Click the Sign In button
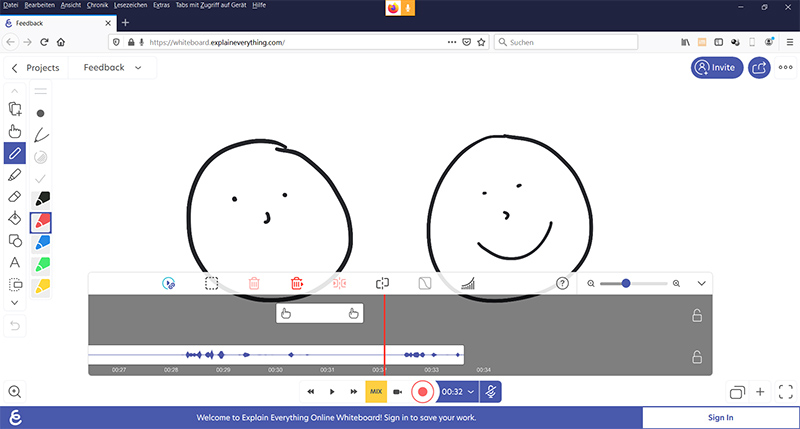The width and height of the screenshot is (800, 429). [x=720, y=418]
